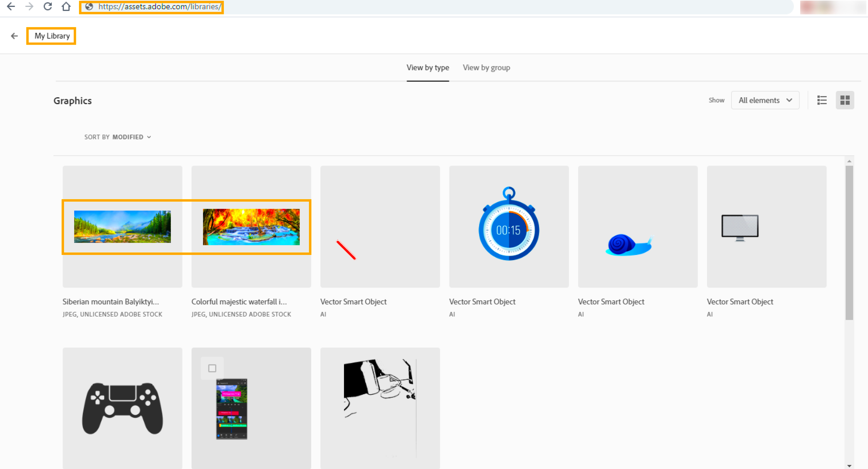Switch to View by group tab
868x469 pixels.
pos(486,68)
